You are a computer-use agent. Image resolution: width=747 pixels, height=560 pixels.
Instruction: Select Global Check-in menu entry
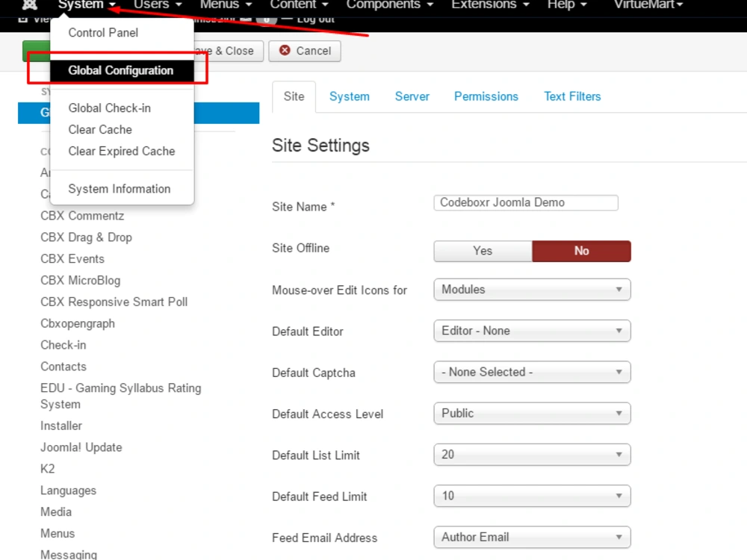pos(110,108)
